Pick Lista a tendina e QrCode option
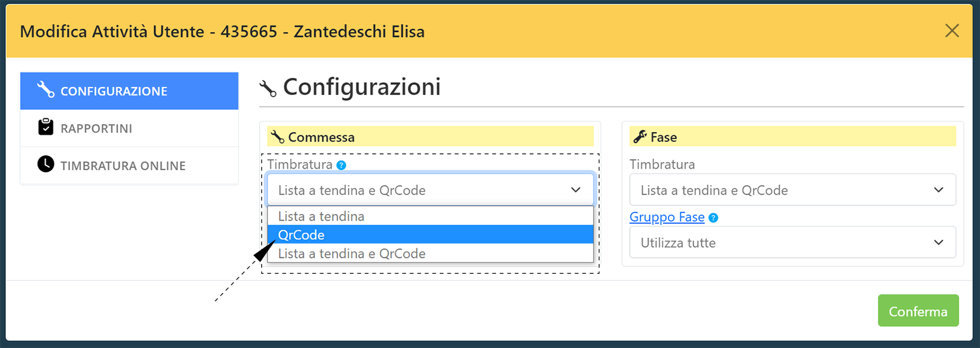 (x=430, y=253)
